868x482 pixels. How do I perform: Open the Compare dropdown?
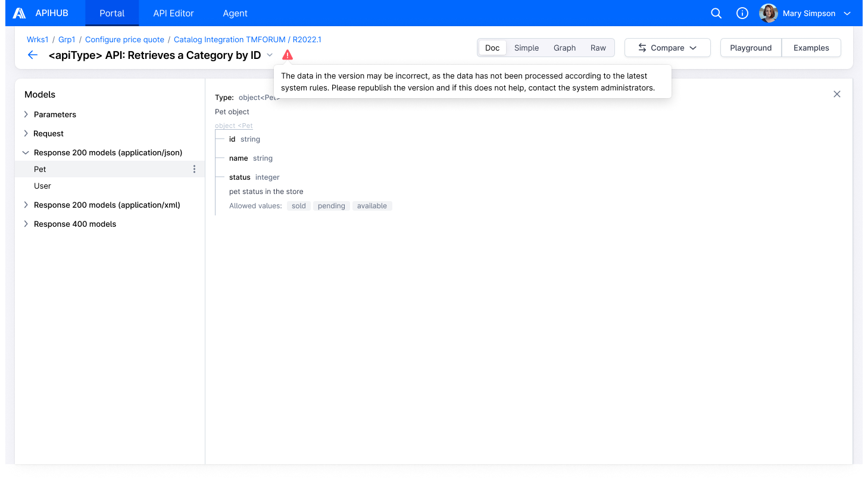click(667, 48)
